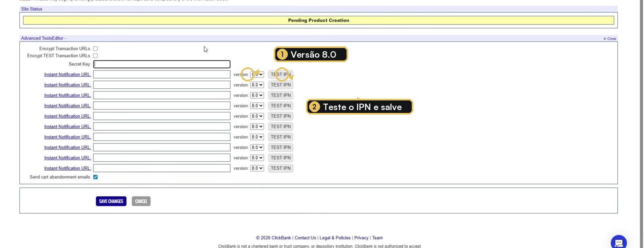Viewport: 644px width, 248px height.
Task: Open version dropdown in seventh notification row
Action: click(257, 137)
